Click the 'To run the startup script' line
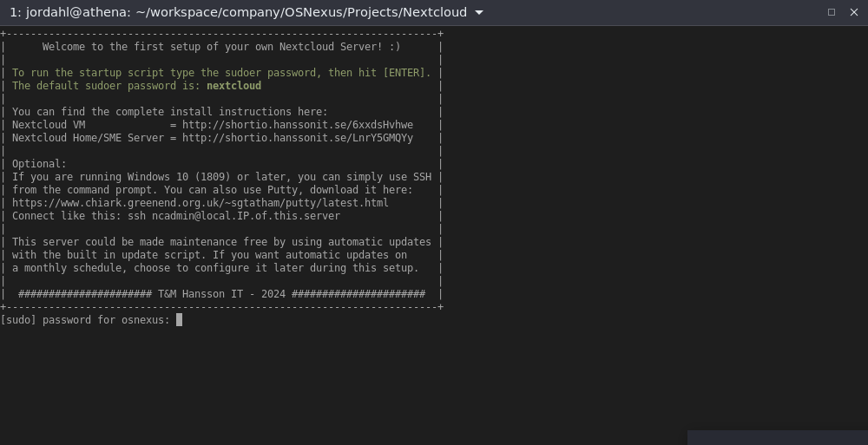868x445 pixels. point(221,73)
